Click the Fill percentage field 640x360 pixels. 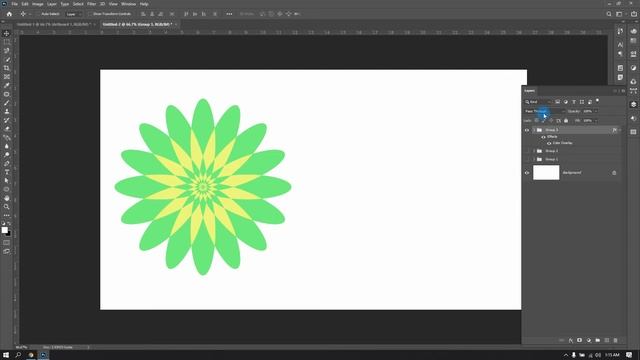coord(587,121)
